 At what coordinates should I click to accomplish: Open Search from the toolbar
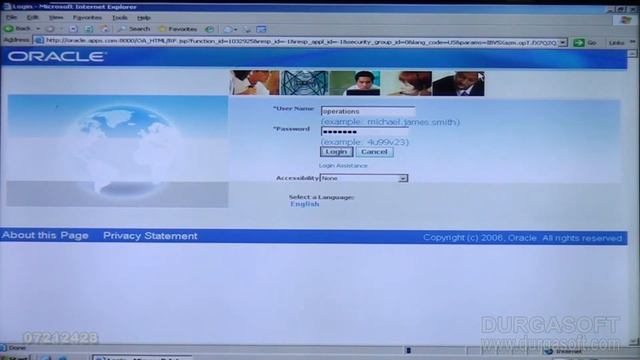pyautogui.click(x=133, y=29)
